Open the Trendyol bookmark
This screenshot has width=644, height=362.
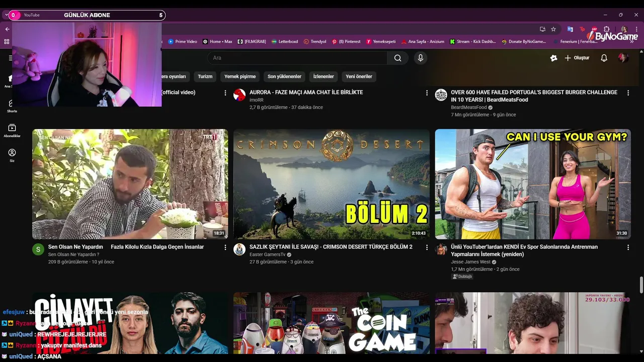click(x=315, y=42)
